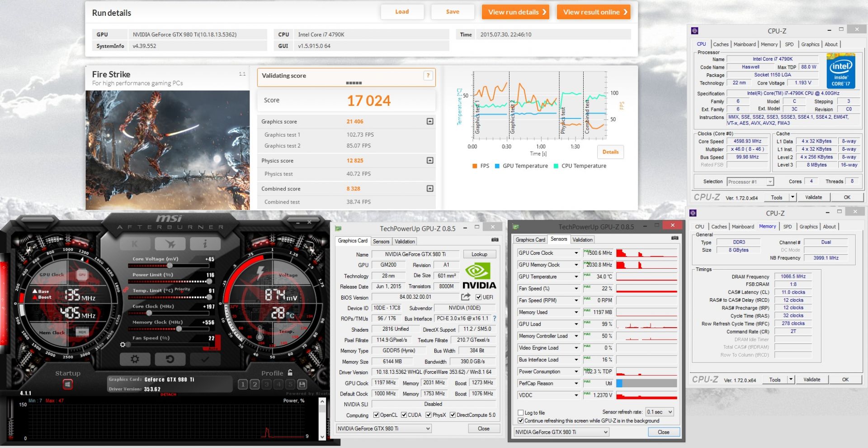This screenshot has height=448, width=868.
Task: Click the Save button in Run details
Action: [x=453, y=12]
